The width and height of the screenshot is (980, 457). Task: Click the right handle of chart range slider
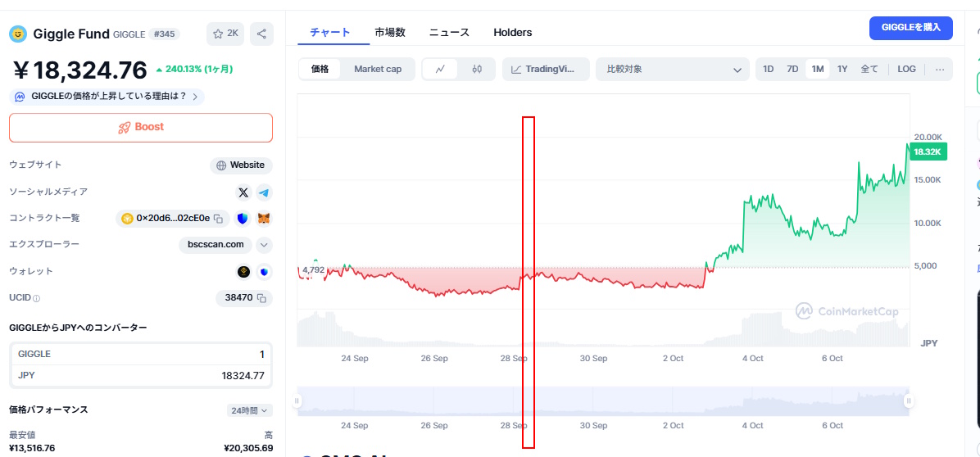tap(909, 401)
